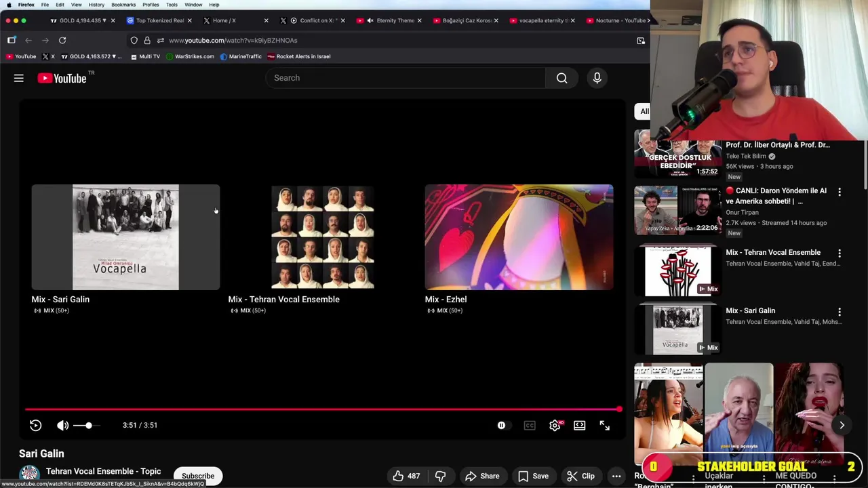Activate voice search microphone

coord(597,78)
